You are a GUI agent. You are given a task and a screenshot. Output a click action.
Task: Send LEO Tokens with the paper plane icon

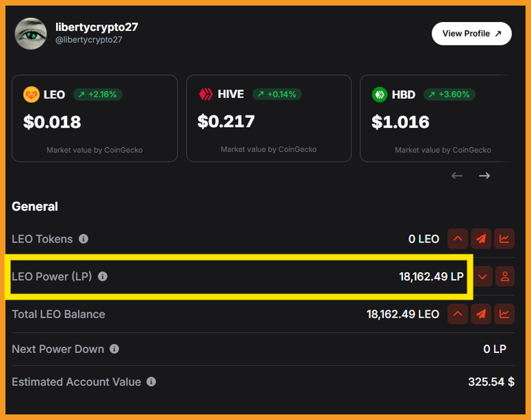pos(481,239)
